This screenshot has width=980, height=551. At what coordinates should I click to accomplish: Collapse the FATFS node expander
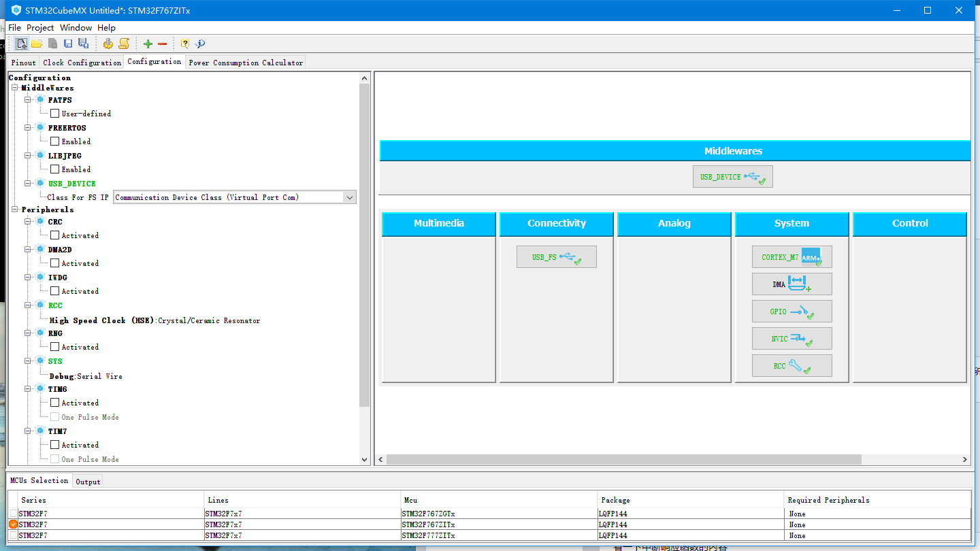pyautogui.click(x=29, y=100)
